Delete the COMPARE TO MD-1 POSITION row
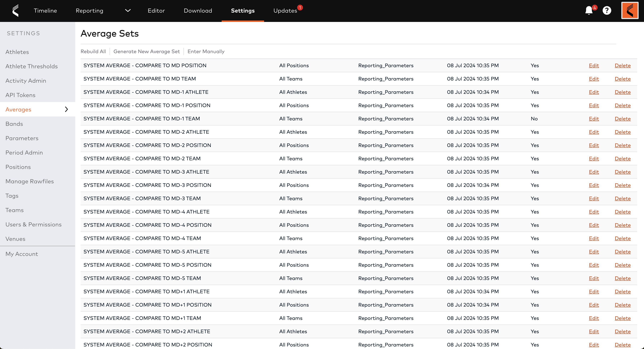 tap(622, 105)
